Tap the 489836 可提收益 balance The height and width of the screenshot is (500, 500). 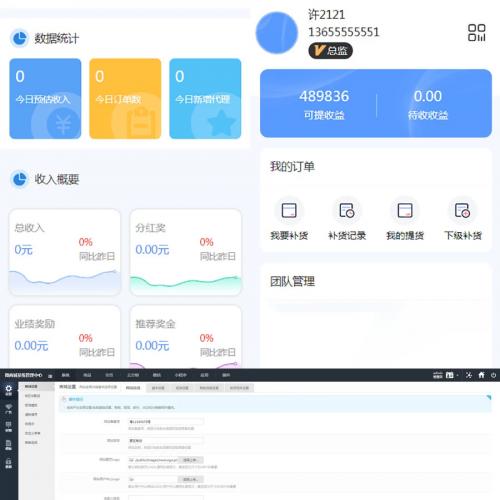click(x=324, y=104)
